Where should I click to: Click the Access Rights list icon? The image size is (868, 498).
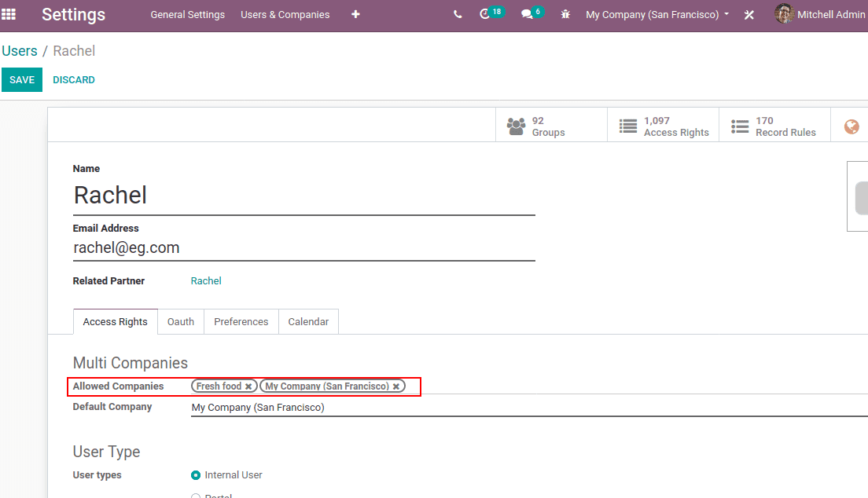pos(627,126)
